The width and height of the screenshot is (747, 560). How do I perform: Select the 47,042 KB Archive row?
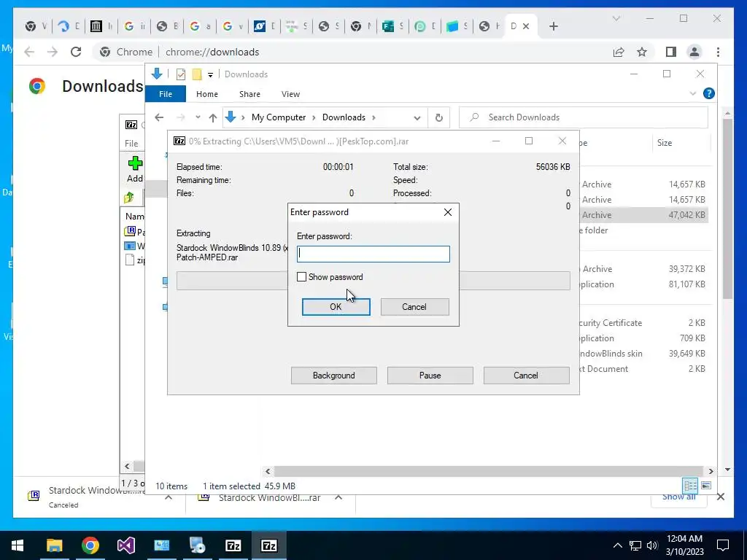tap(643, 215)
